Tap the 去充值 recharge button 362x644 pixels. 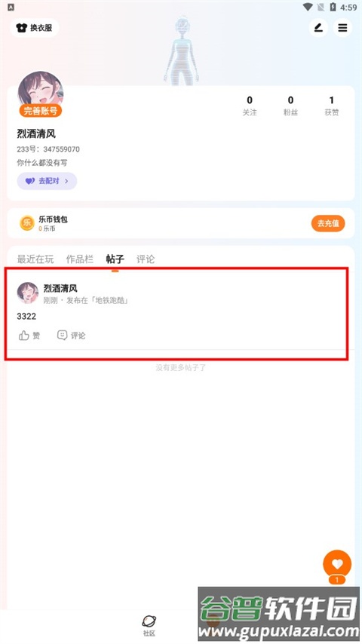click(328, 223)
